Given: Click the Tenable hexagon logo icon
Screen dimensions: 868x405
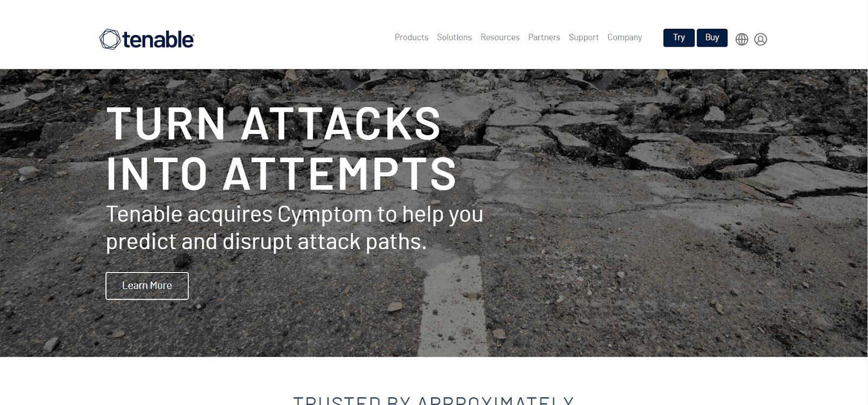Looking at the screenshot, I should (x=110, y=39).
